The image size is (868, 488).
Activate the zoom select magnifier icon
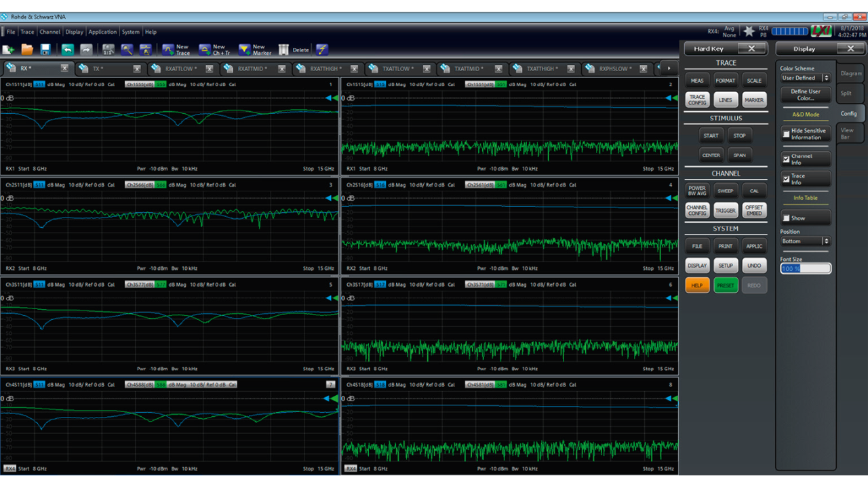pyautogui.click(x=127, y=49)
